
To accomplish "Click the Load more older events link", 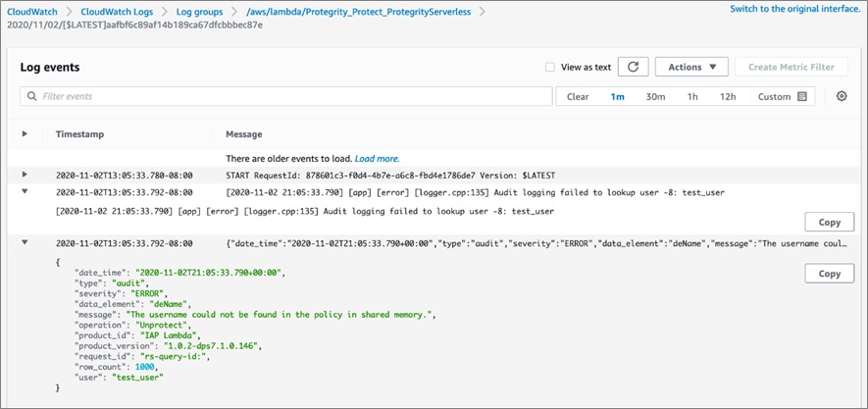I will (x=377, y=158).
